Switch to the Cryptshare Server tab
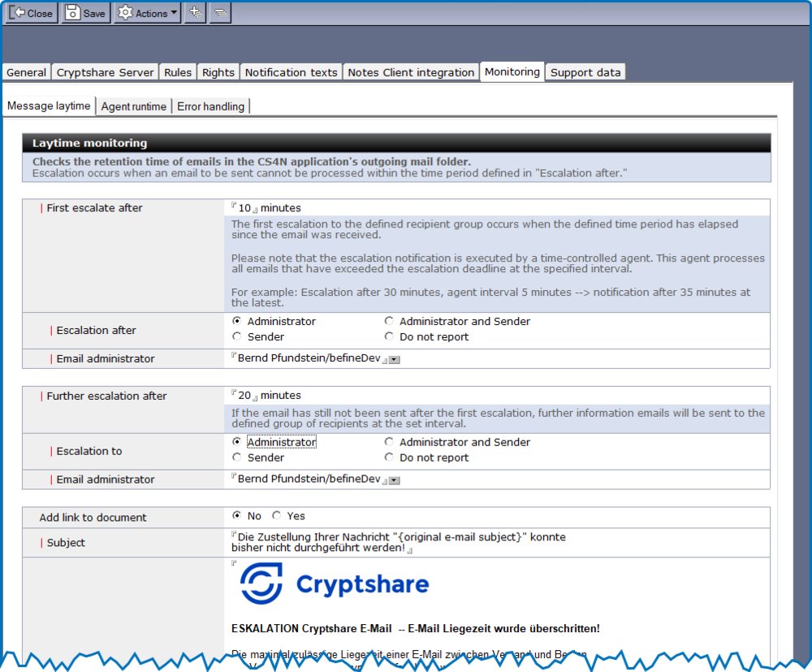Image resolution: width=812 pixels, height=672 pixels. coord(105,72)
